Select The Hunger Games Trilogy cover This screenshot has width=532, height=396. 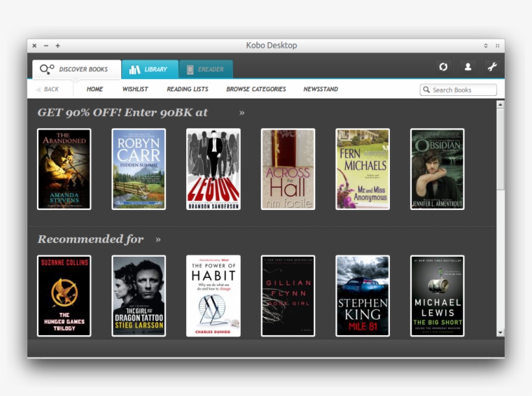tap(64, 296)
